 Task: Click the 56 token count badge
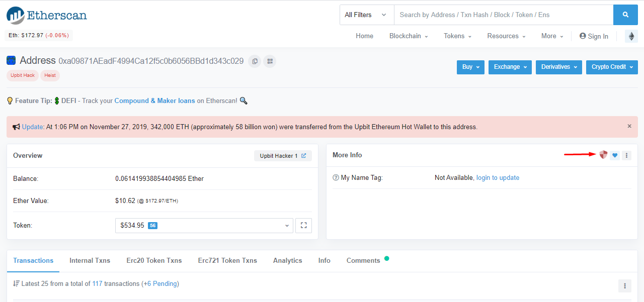click(x=153, y=226)
